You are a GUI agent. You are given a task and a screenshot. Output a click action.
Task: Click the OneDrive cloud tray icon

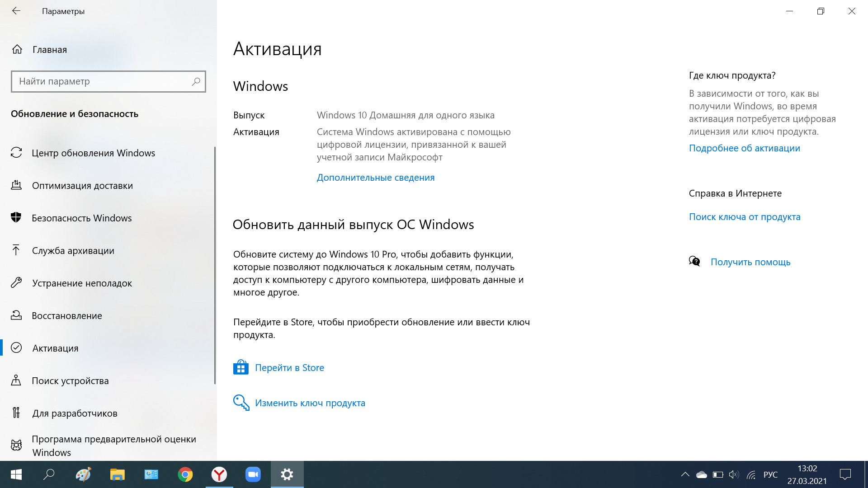[701, 474]
